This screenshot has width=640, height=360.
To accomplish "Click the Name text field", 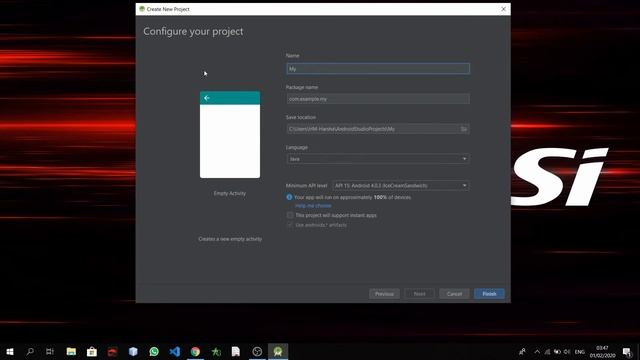I will pyautogui.click(x=378, y=69).
